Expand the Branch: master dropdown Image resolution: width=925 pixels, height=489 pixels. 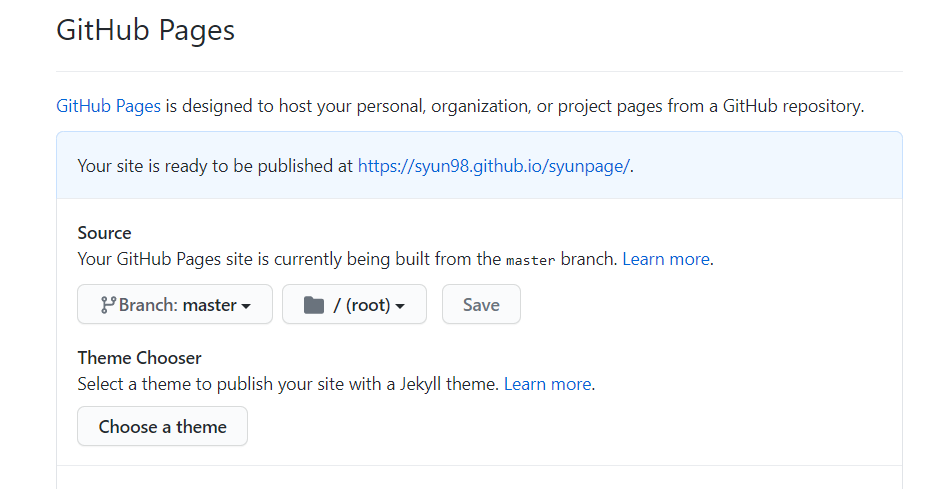tap(175, 304)
